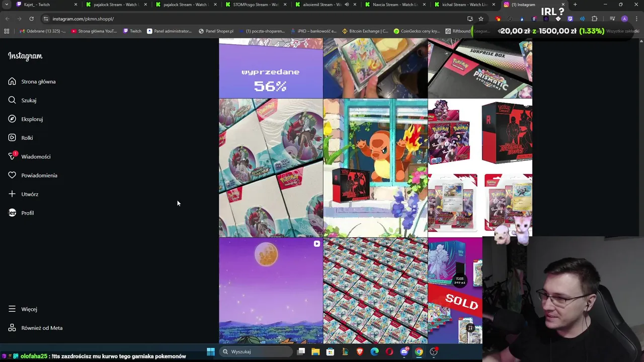
Task: Open tab search dropdown arrow
Action: tap(7, 5)
